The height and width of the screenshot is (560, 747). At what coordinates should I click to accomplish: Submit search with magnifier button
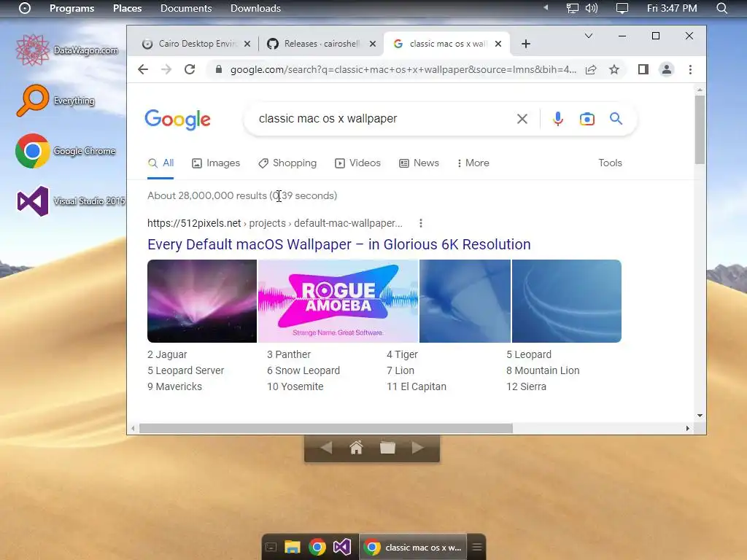(x=616, y=119)
